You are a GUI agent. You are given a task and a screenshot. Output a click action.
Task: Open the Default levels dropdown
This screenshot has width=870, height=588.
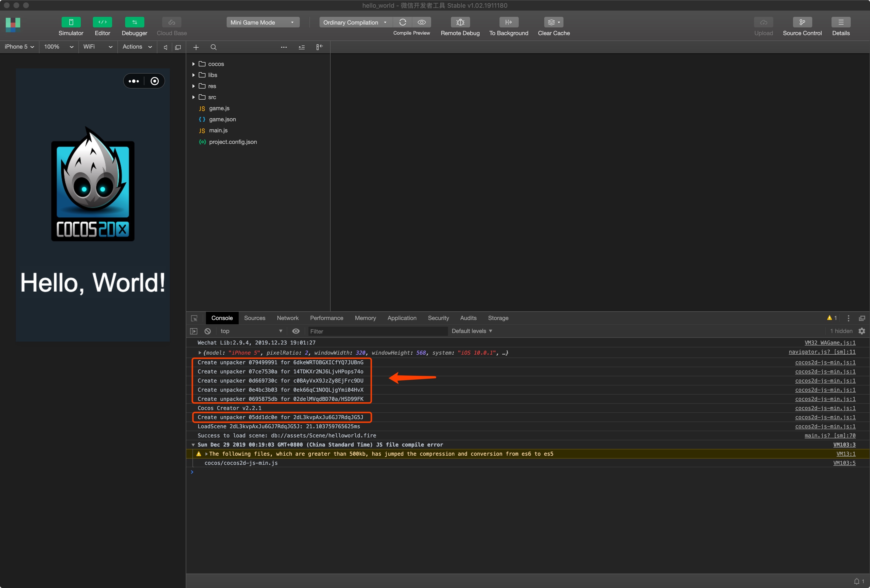coord(471,331)
